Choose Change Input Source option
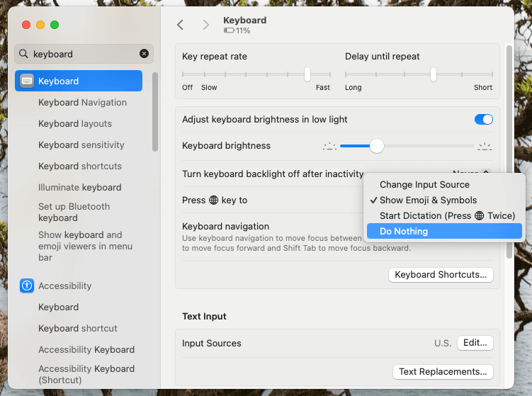The width and height of the screenshot is (532, 396). pyautogui.click(x=444, y=185)
